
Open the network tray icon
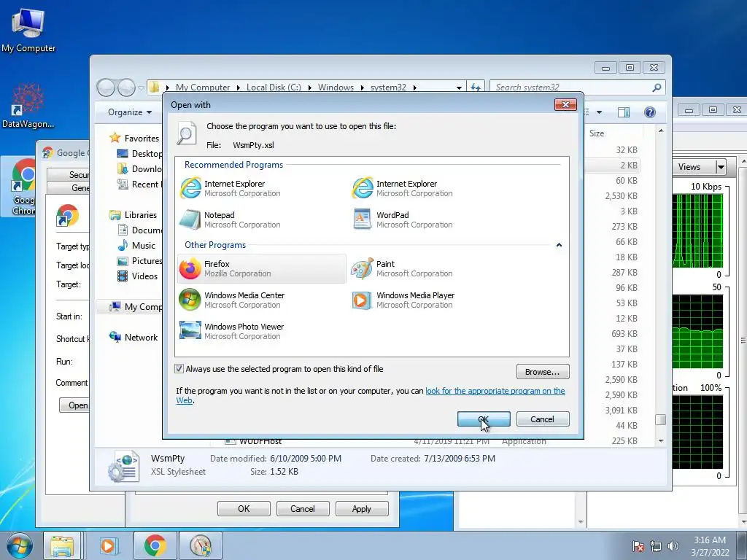656,546
